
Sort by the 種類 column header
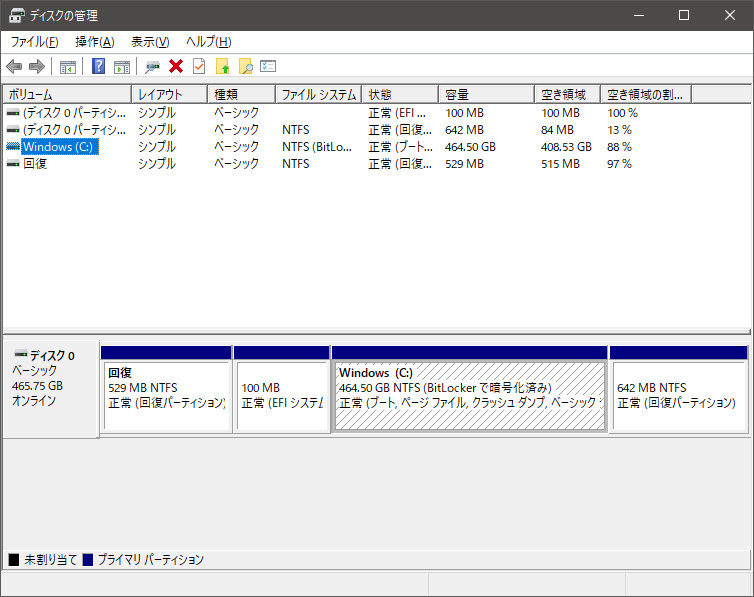pos(242,95)
